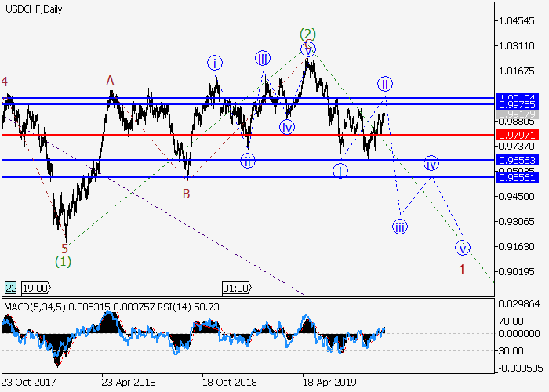Select the red wave B label
This screenshot has height=392, width=549.
click(187, 193)
